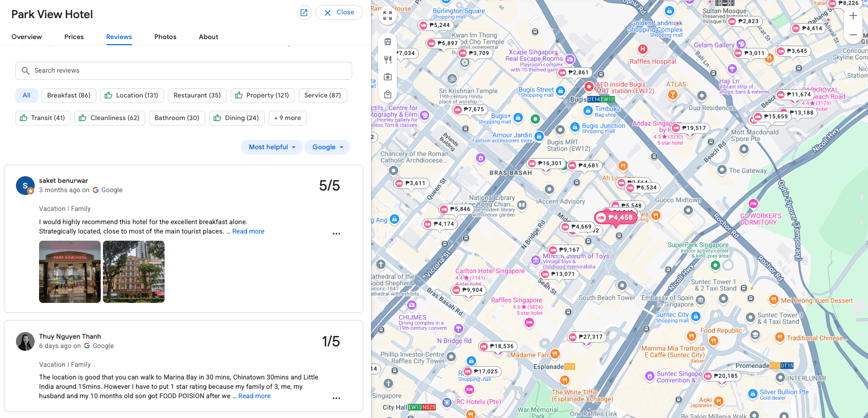The image size is (868, 418).
Task: Click the Search reviews input field
Action: pyautogui.click(x=184, y=70)
